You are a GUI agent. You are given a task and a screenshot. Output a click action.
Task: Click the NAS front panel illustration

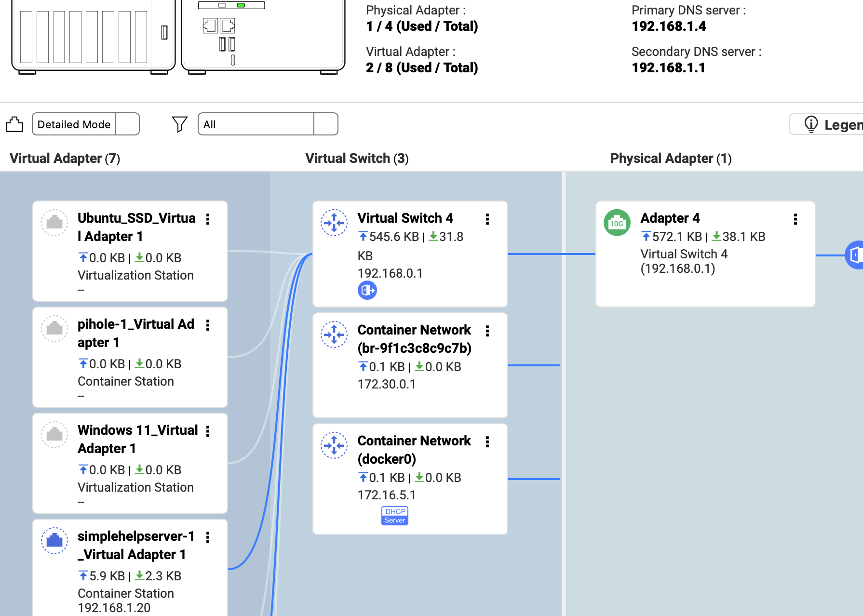coord(93,36)
